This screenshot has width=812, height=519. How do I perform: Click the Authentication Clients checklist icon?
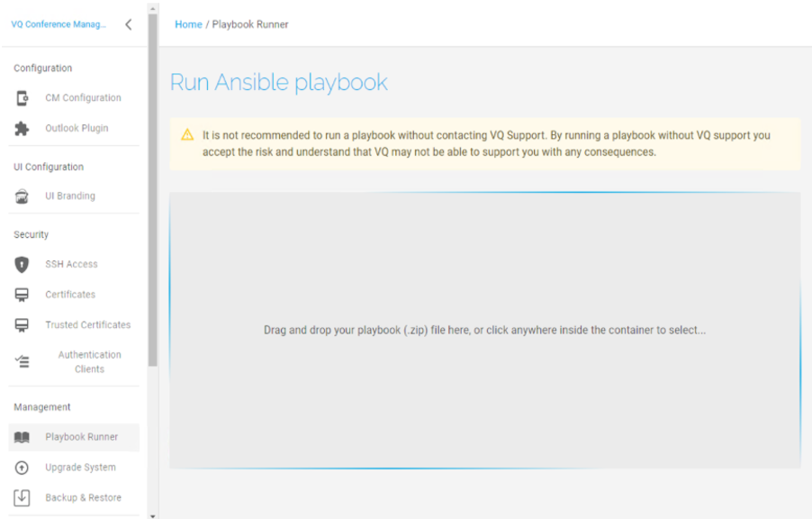click(x=22, y=361)
